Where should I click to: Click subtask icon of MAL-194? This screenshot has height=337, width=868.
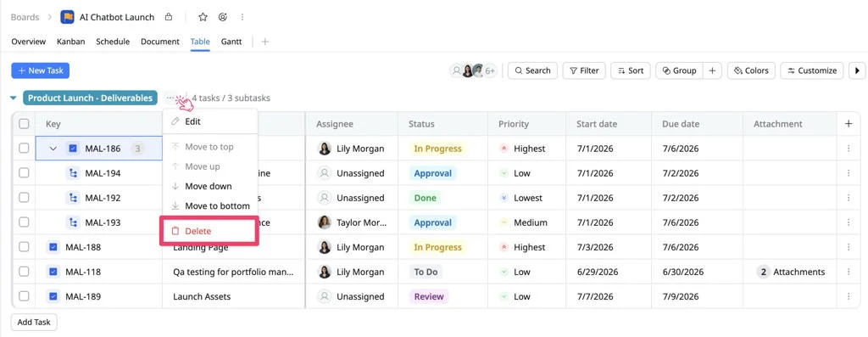click(73, 173)
